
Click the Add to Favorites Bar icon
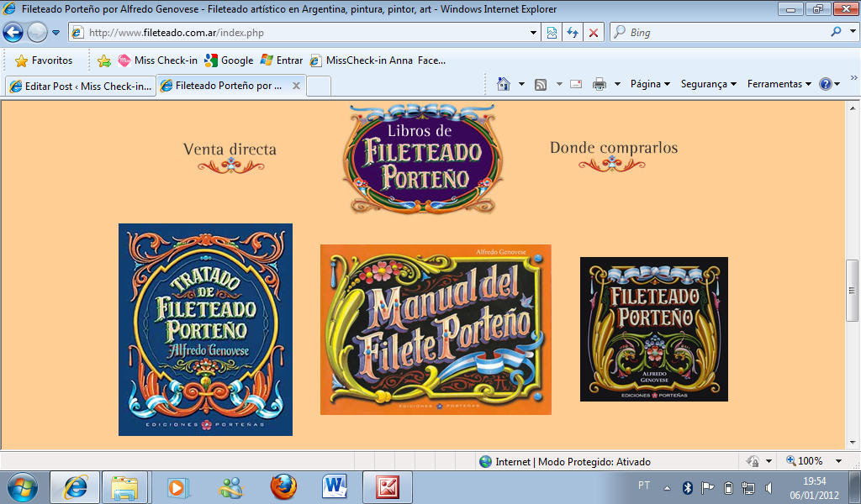tap(104, 60)
